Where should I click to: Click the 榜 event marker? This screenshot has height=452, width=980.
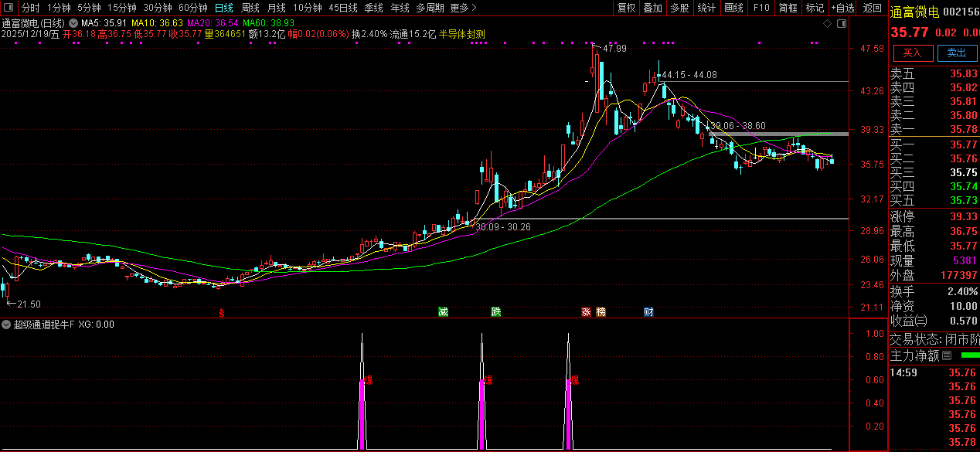tap(601, 312)
